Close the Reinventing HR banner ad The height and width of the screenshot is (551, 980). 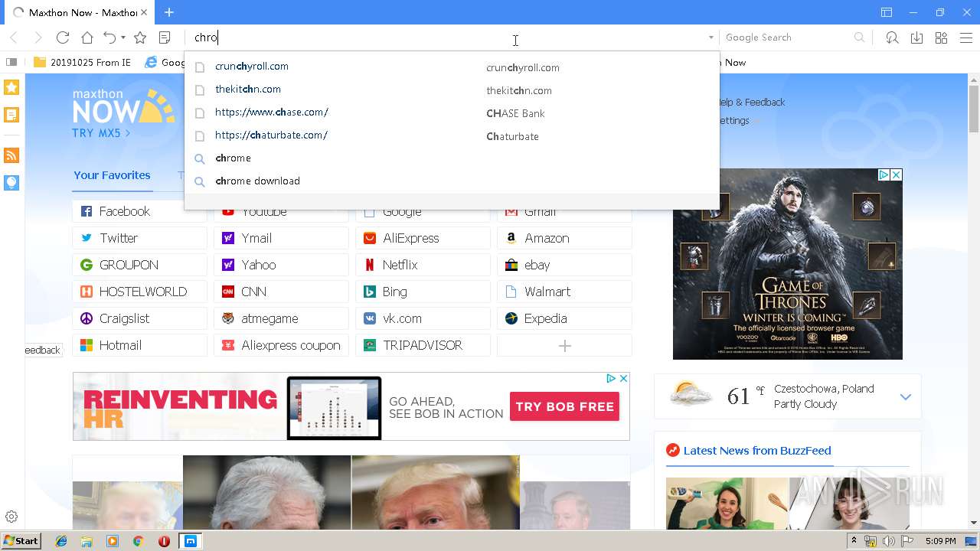tap(623, 378)
